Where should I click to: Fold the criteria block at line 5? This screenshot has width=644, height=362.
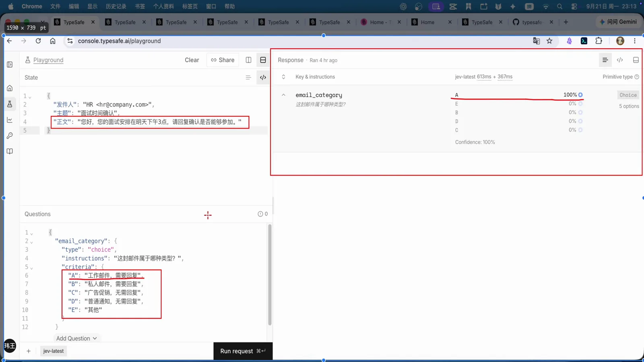pos(32,267)
